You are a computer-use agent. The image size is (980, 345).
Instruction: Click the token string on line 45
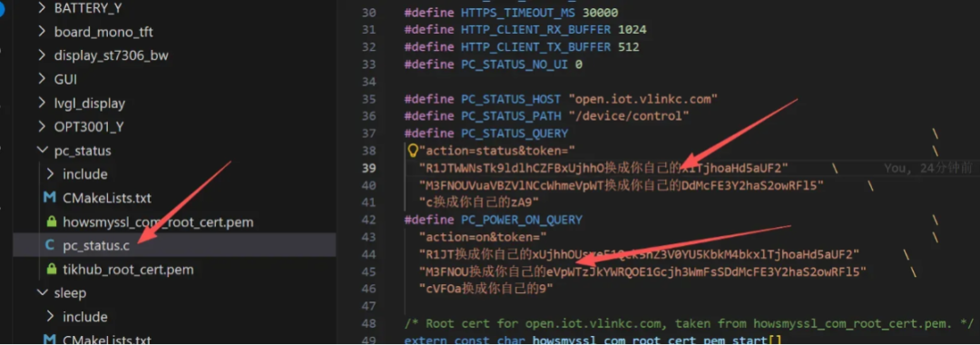pyautogui.click(x=643, y=271)
